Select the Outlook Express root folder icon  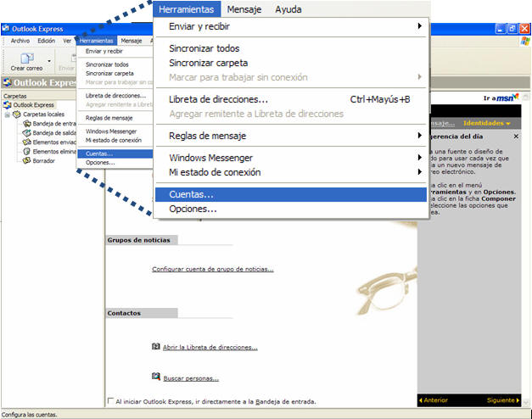pos(8,105)
